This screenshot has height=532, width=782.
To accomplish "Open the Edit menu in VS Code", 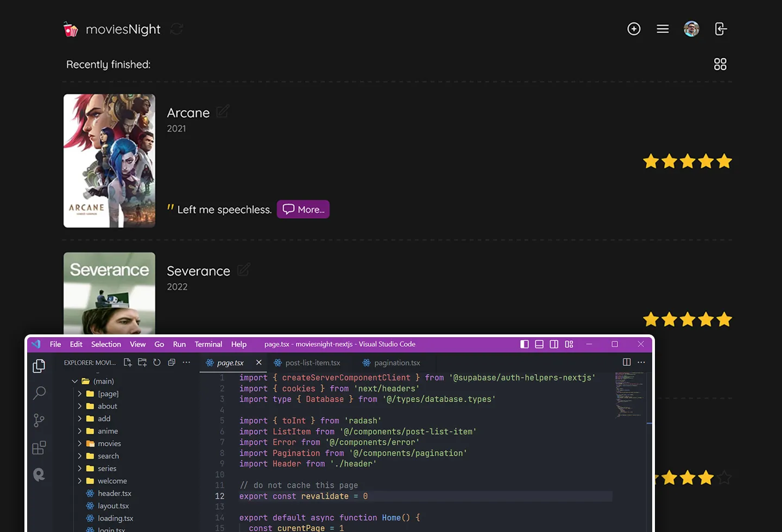I will pyautogui.click(x=76, y=344).
